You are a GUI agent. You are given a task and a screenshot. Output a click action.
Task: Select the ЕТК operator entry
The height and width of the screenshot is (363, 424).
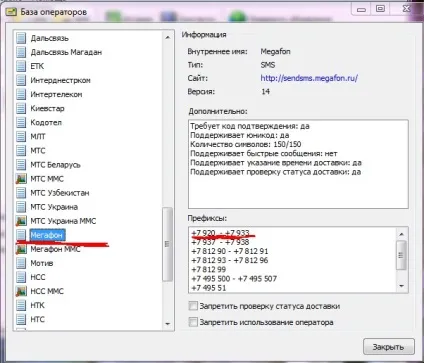point(37,66)
